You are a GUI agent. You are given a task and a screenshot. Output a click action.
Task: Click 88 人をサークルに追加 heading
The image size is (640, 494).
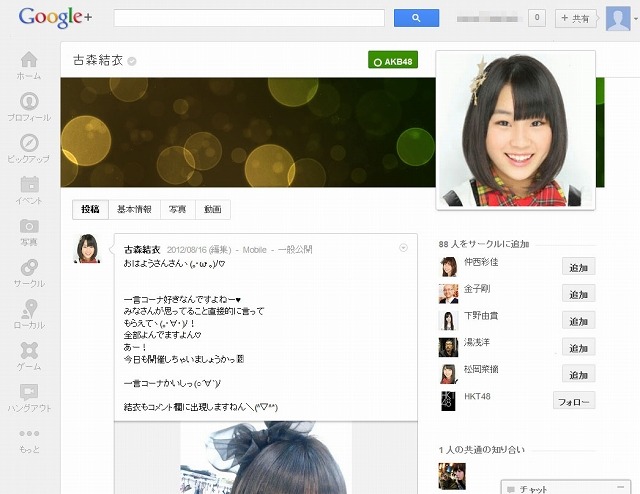coord(484,244)
